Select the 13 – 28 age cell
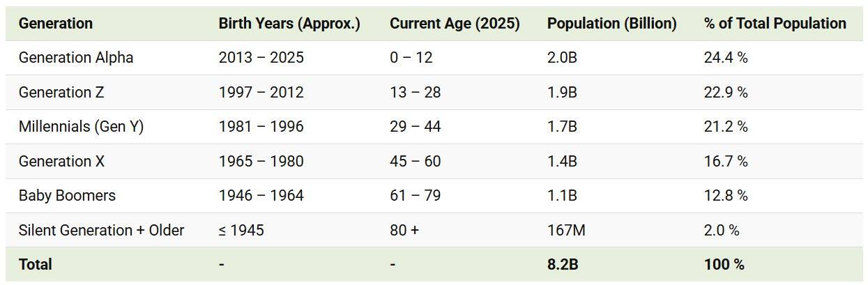This screenshot has height=285, width=868. click(x=415, y=92)
